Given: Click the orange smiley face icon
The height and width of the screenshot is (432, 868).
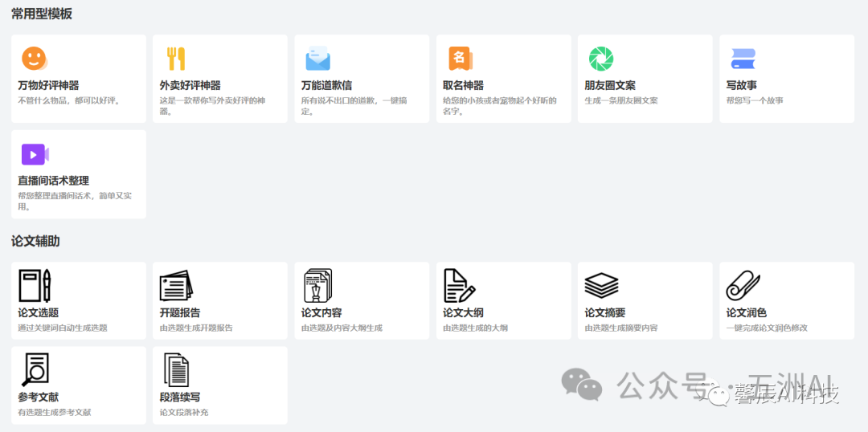Looking at the screenshot, I should point(34,59).
